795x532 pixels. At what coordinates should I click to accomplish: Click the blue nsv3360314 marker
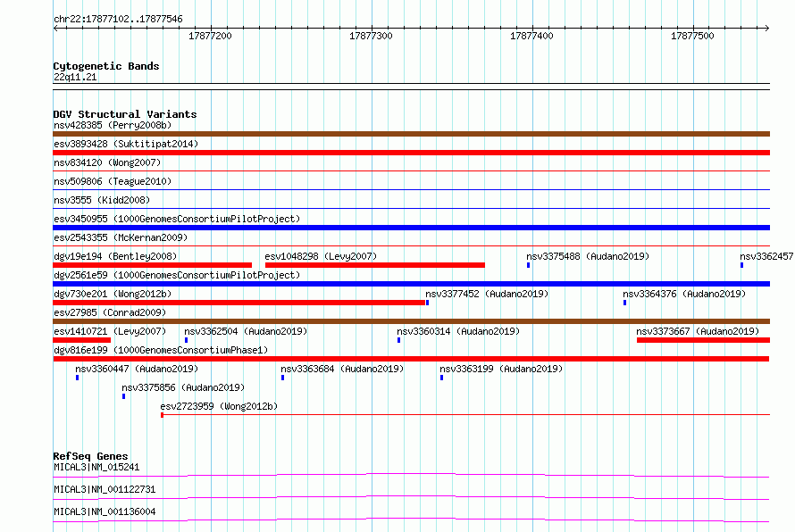398,340
